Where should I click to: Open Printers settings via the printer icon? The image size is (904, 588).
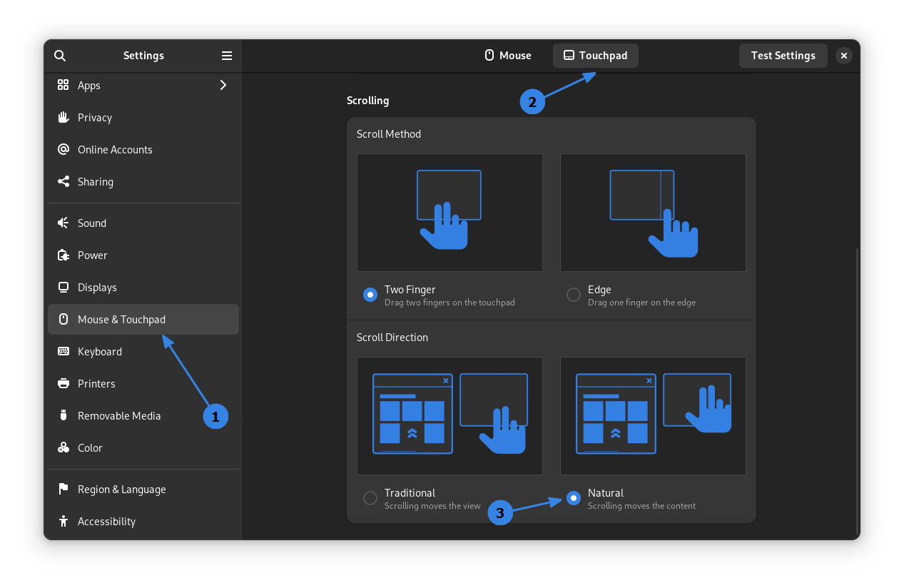click(x=64, y=383)
